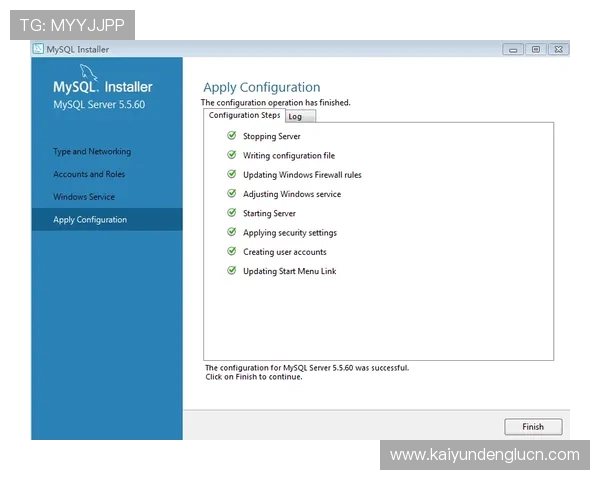Click the green checkmark beside Stopping Server
The width and height of the screenshot is (600, 480).
232,136
